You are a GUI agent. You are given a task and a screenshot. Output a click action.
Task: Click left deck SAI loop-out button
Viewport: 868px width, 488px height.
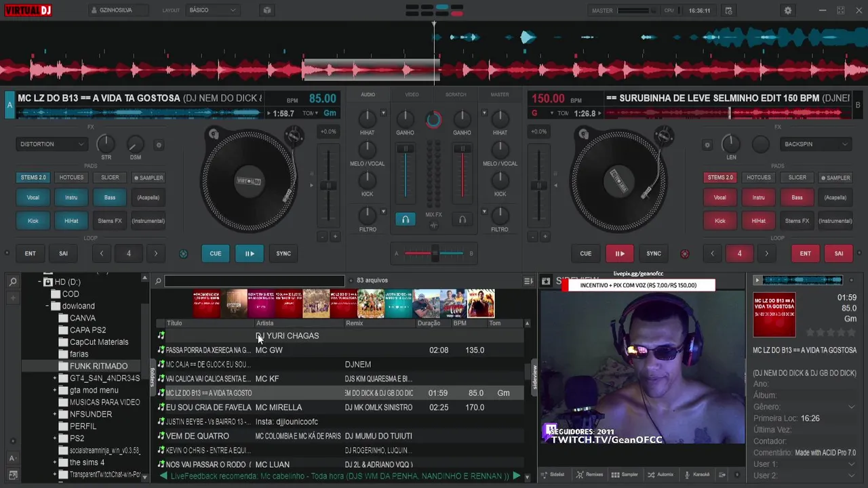tap(63, 253)
